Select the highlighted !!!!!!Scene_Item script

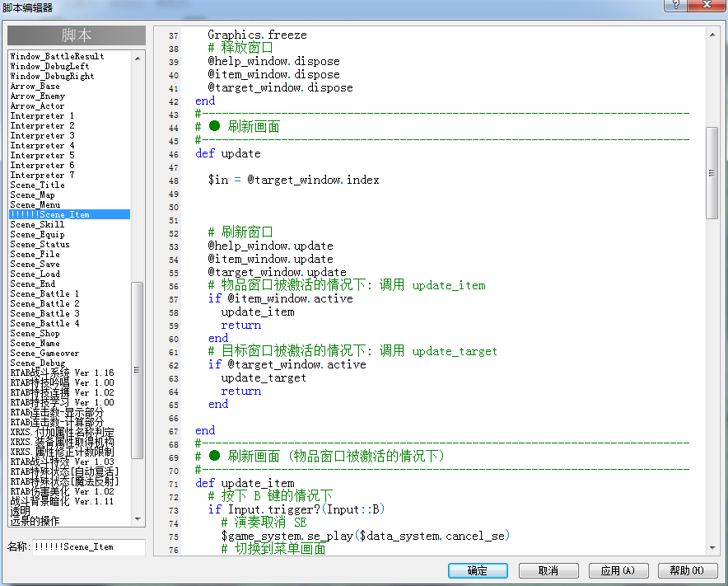click(70, 214)
